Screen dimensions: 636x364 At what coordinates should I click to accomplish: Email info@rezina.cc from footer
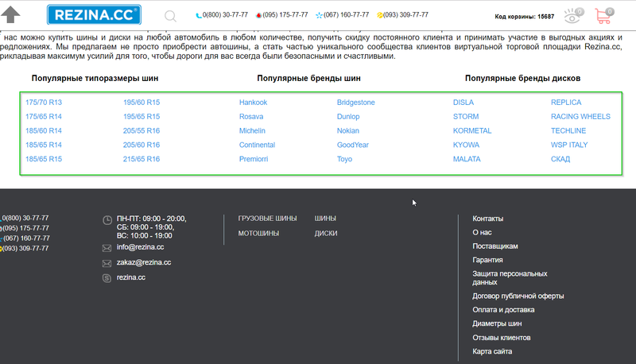coord(141,247)
